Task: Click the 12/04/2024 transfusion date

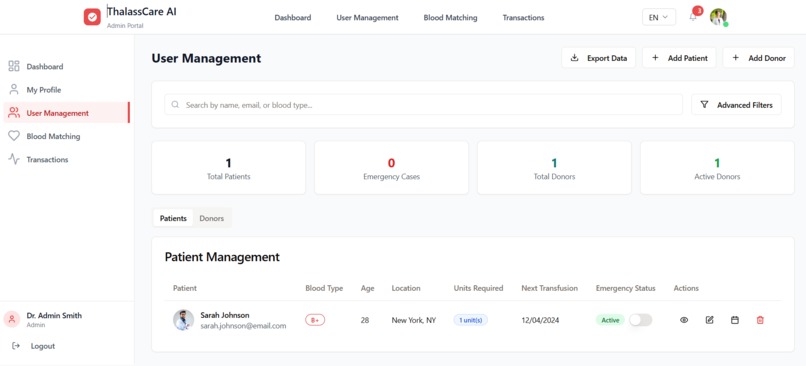Action: (x=540, y=320)
